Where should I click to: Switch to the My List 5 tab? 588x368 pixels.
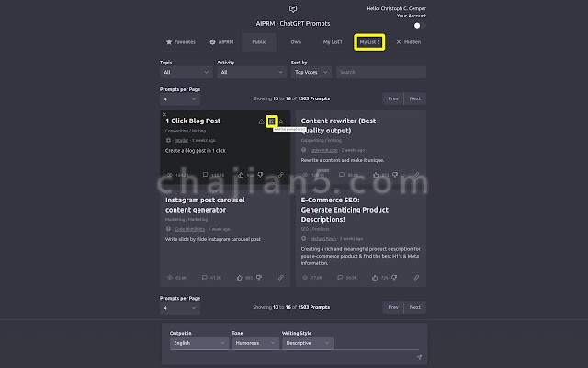369,42
